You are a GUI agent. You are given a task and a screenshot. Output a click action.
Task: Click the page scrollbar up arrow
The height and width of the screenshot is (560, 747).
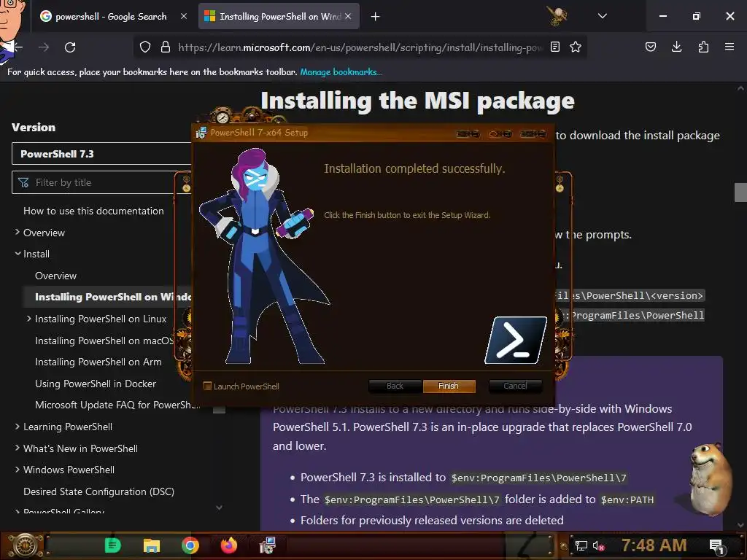point(740,88)
